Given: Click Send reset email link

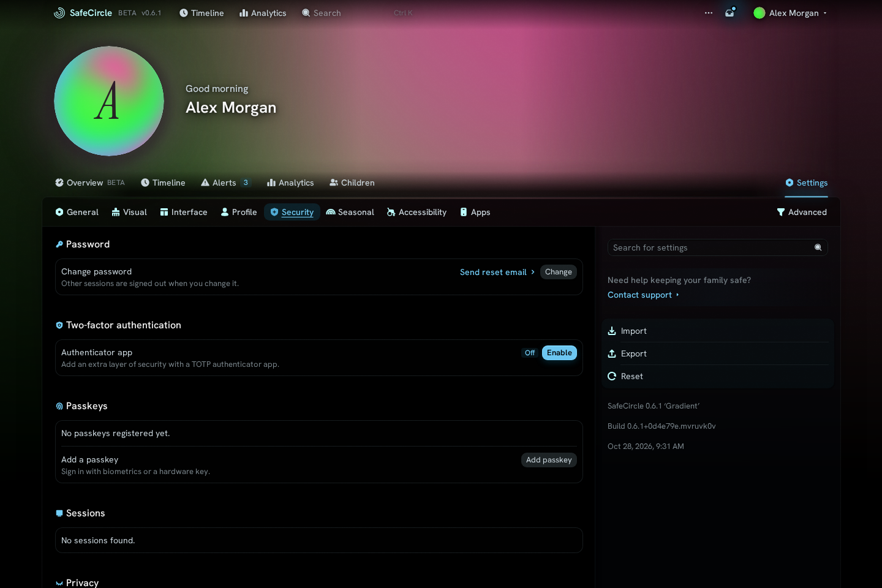Looking at the screenshot, I should click(497, 272).
